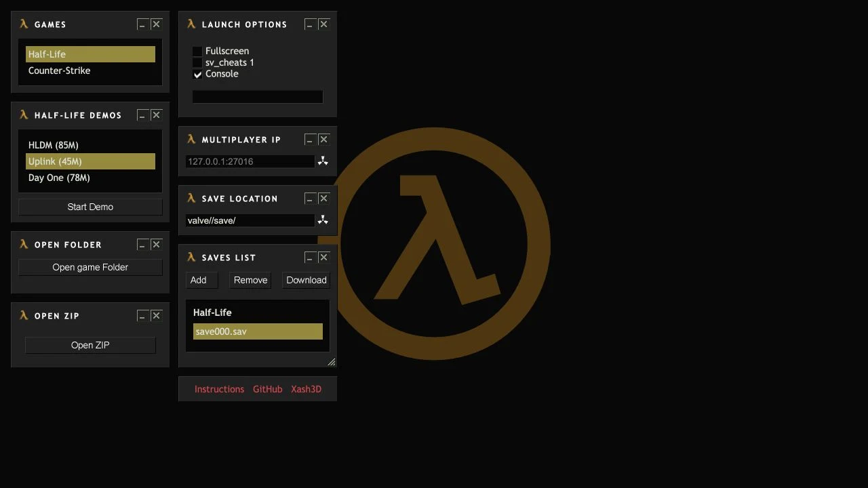Image resolution: width=868 pixels, height=488 pixels.
Task: Visit the GitHub link
Action: click(268, 389)
